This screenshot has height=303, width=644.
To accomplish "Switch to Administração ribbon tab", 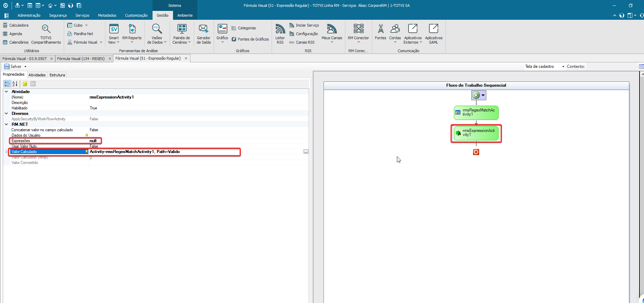I will pyautogui.click(x=29, y=15).
